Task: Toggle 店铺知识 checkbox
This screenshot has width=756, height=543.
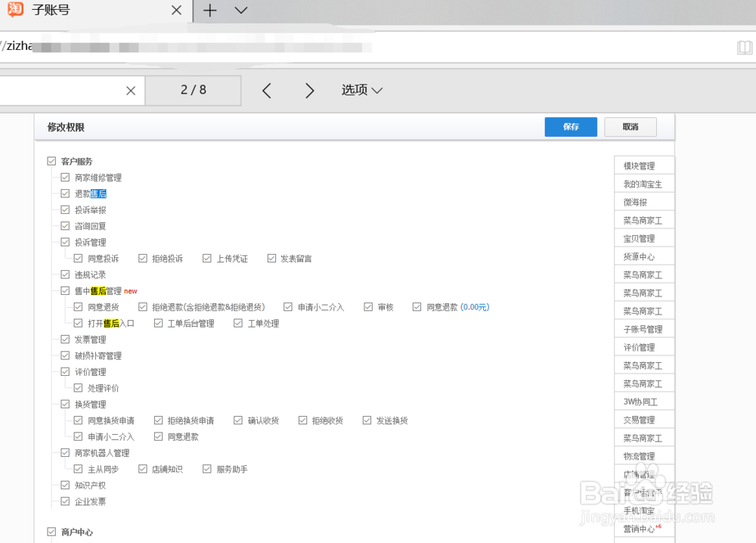Action: (143, 469)
